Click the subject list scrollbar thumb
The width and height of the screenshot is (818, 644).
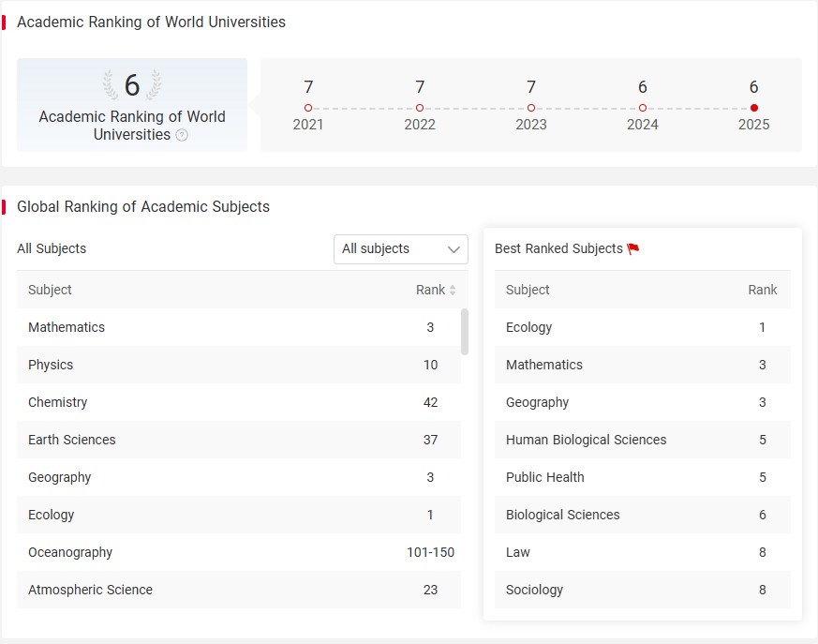tap(465, 332)
